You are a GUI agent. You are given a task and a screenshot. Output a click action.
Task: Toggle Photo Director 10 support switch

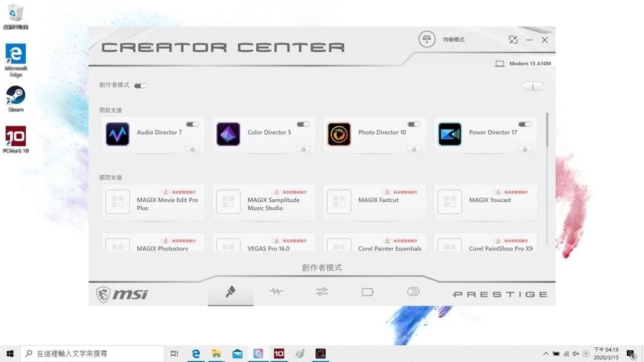(414, 124)
